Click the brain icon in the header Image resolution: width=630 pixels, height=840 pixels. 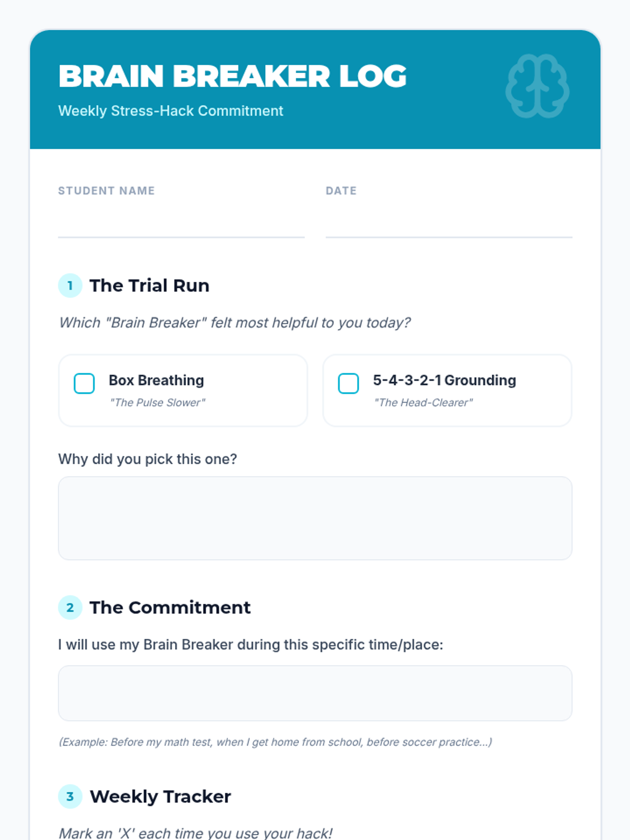coord(538,86)
